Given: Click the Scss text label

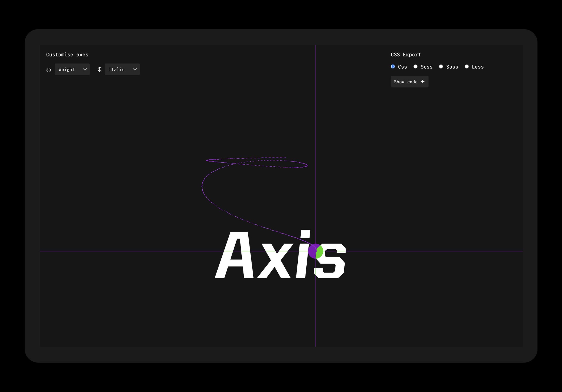Looking at the screenshot, I should pos(426,67).
